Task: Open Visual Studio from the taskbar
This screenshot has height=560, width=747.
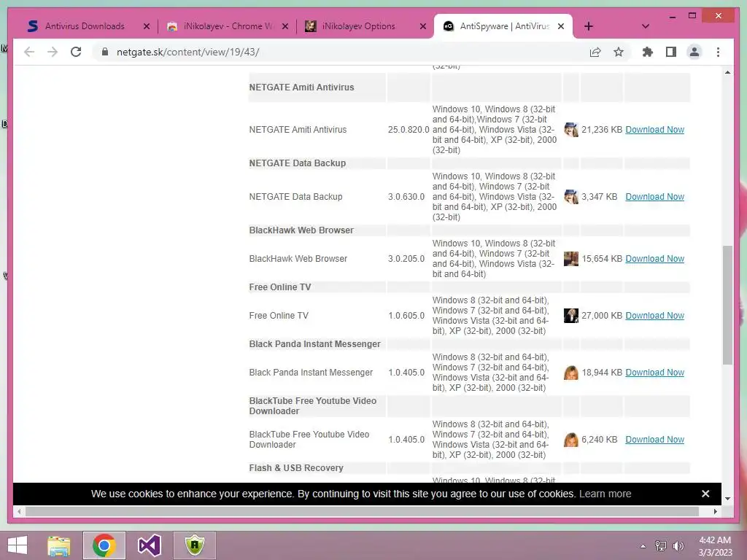Action: coord(149,545)
